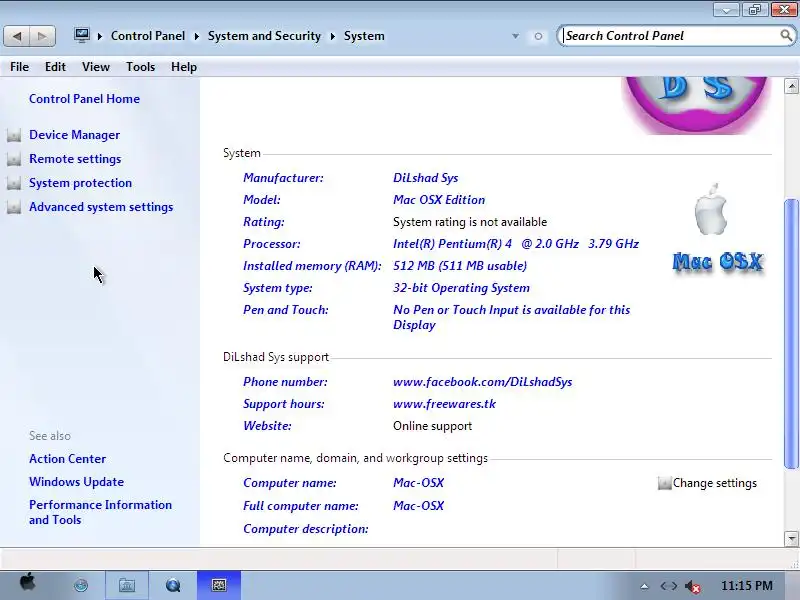800x600 pixels.
Task: Click the Apple logo image in System section
Action: [711, 209]
